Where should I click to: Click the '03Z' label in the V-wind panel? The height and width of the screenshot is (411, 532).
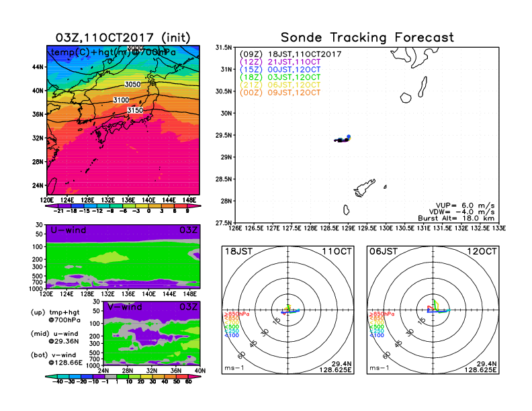coord(188,307)
